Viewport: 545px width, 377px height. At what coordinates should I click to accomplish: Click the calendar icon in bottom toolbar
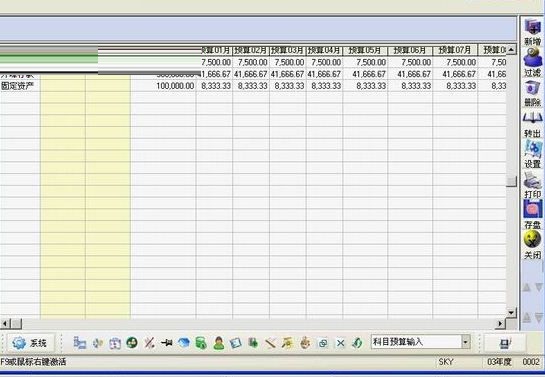(115, 343)
